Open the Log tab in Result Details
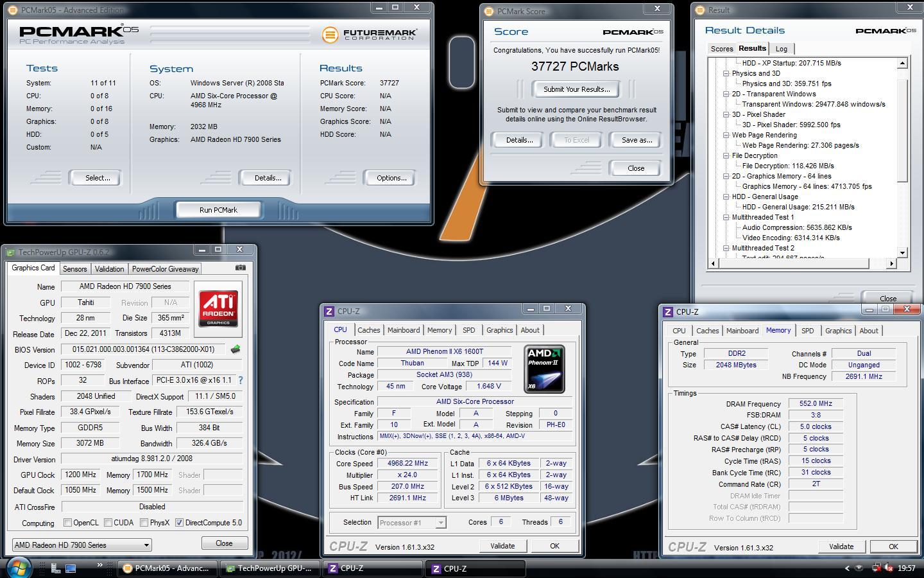The height and width of the screenshot is (578, 924). tap(781, 49)
